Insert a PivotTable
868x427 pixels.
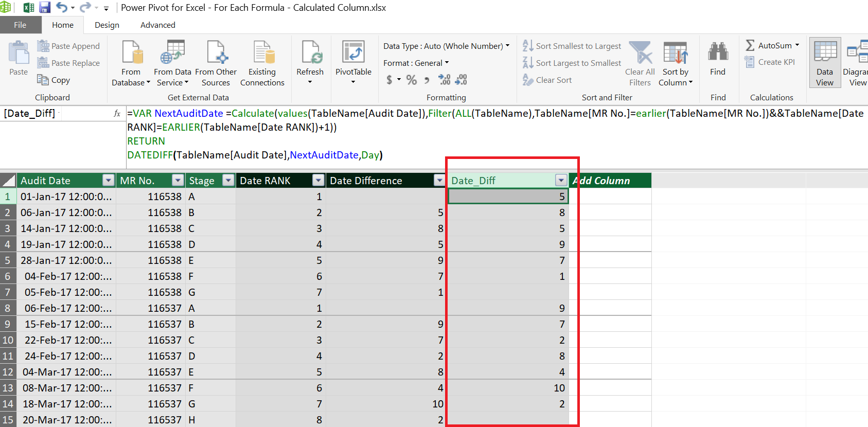(x=353, y=63)
